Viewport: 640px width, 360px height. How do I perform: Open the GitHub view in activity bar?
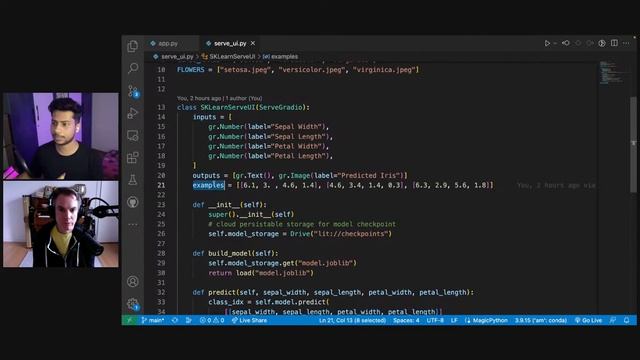133,202
